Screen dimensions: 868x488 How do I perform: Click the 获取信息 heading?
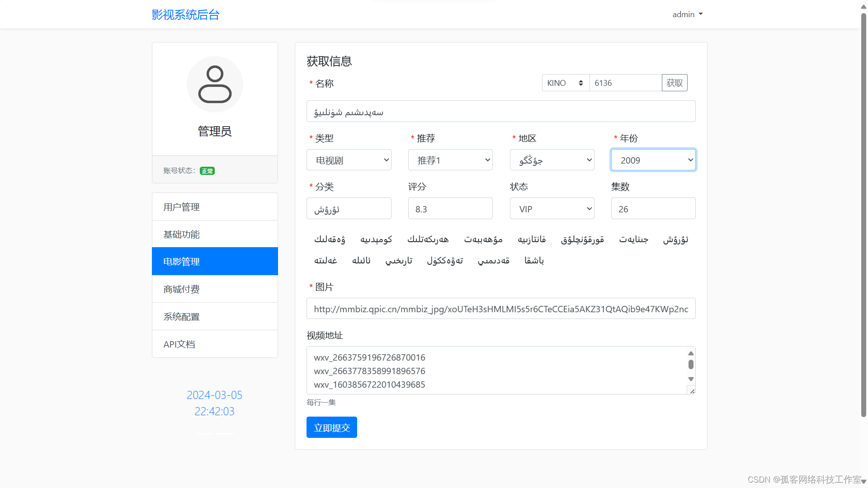click(329, 61)
